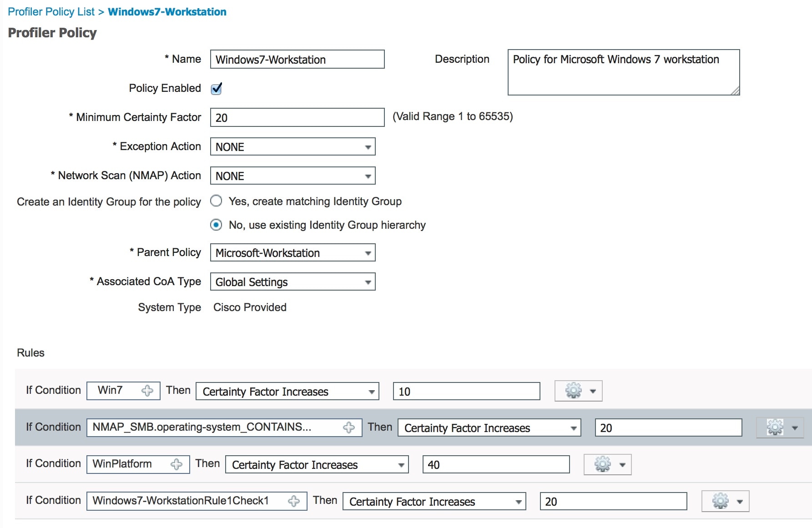Click certainty value field showing 10
812x528 pixels.
[467, 391]
